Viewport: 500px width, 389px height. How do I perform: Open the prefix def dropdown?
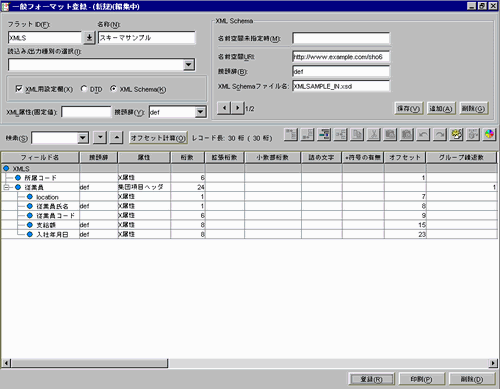pyautogui.click(x=200, y=112)
